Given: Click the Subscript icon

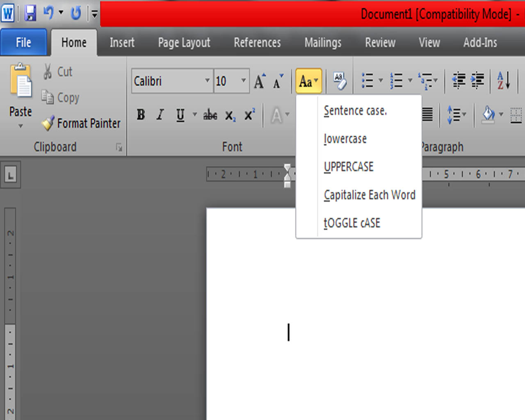Looking at the screenshot, I should coord(230,115).
